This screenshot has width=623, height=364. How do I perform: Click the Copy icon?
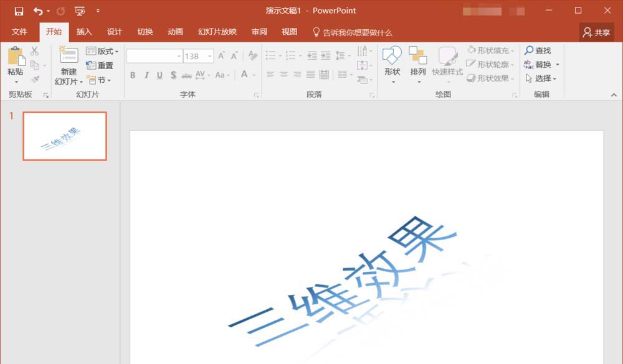[x=34, y=65]
